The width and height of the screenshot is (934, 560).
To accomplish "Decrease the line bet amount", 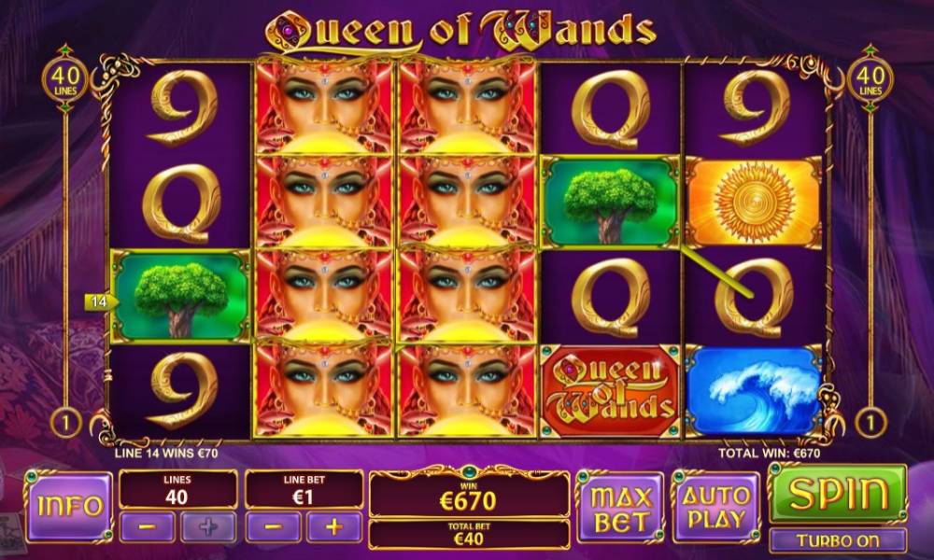I will pos(274,526).
